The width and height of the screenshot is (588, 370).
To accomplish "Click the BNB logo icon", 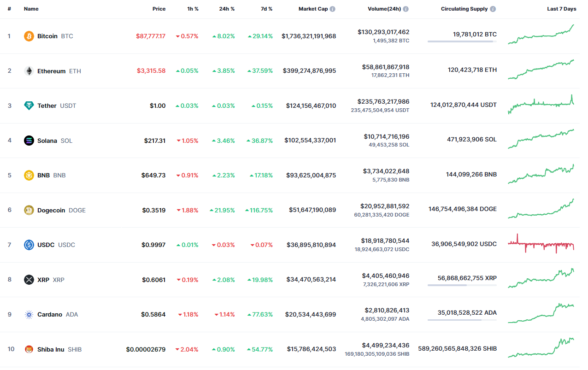I will click(x=29, y=175).
